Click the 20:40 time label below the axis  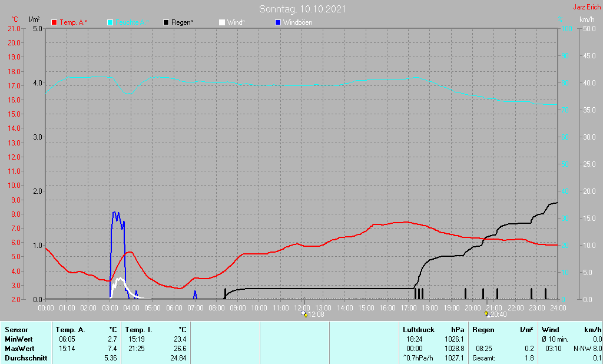click(498, 315)
